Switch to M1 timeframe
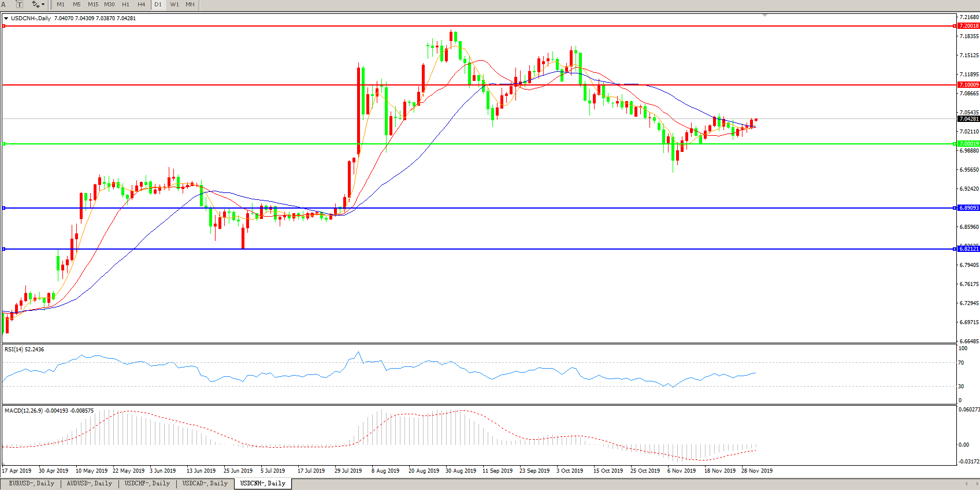Viewport: 980px width, 490px height. tap(61, 4)
